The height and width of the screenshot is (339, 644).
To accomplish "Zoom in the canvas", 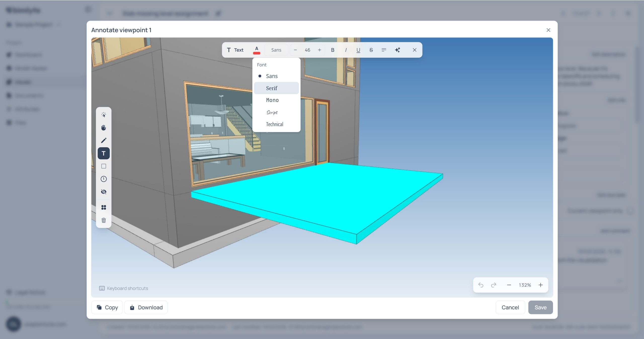I will pyautogui.click(x=541, y=285).
